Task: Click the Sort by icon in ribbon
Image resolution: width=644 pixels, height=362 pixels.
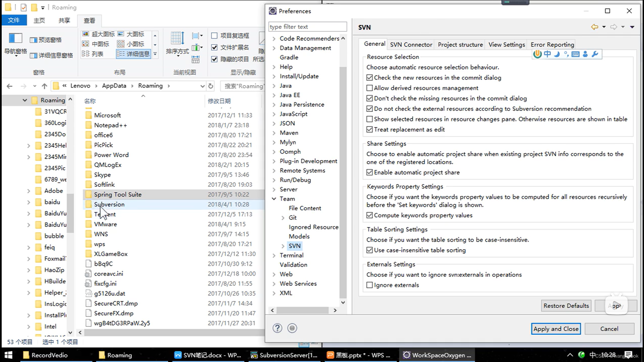Action: [x=177, y=38]
